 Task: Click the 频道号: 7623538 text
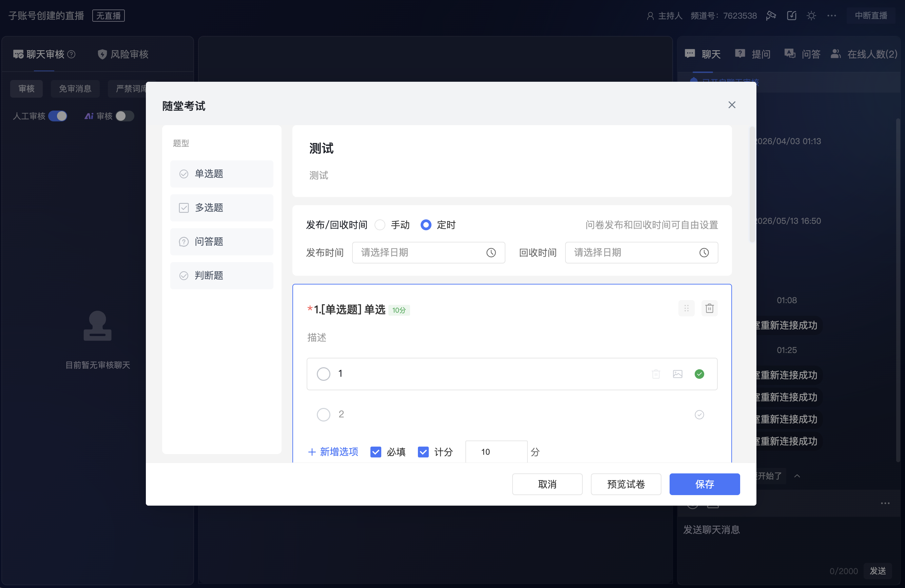(724, 16)
